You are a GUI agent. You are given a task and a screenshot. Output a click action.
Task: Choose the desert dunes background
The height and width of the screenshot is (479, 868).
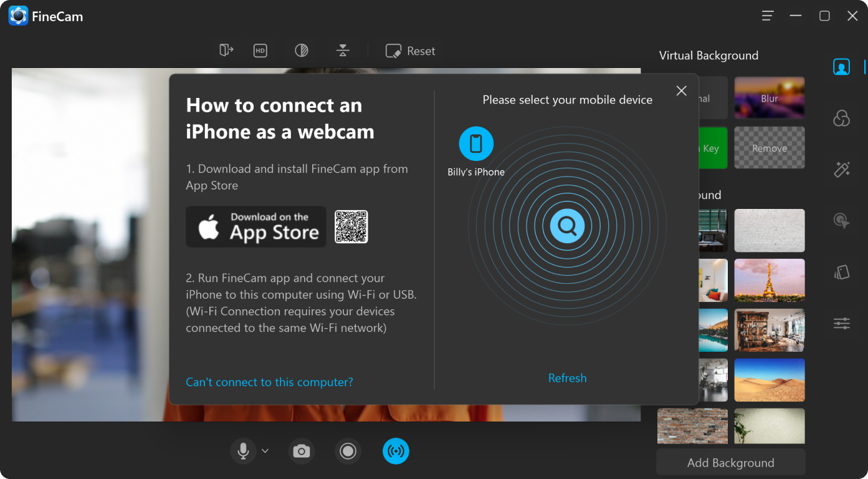[x=770, y=380]
